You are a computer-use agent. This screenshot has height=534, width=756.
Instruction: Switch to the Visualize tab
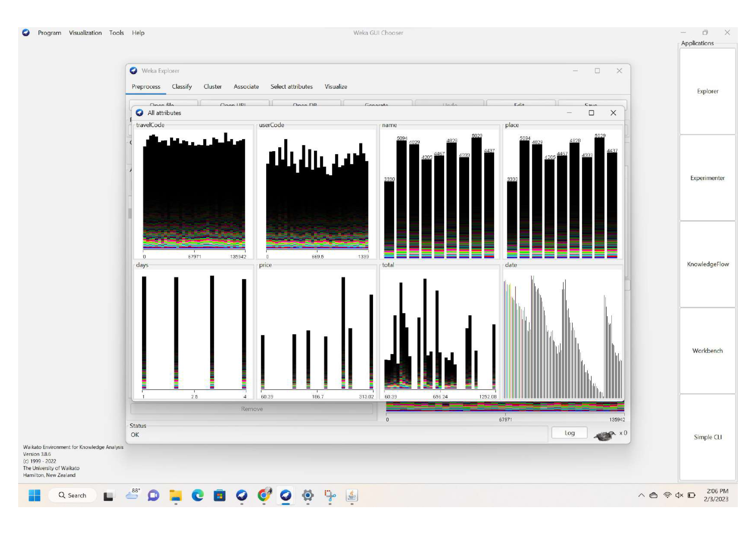pos(336,87)
